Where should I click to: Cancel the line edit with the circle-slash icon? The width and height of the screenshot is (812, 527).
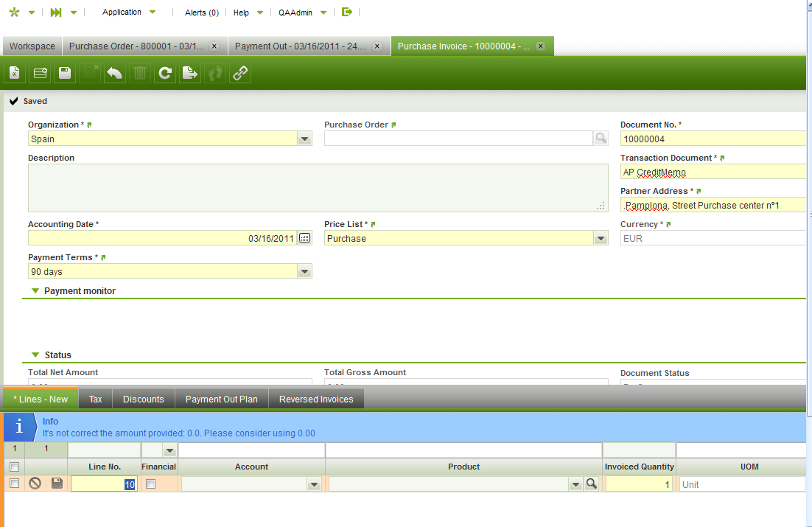(x=35, y=484)
